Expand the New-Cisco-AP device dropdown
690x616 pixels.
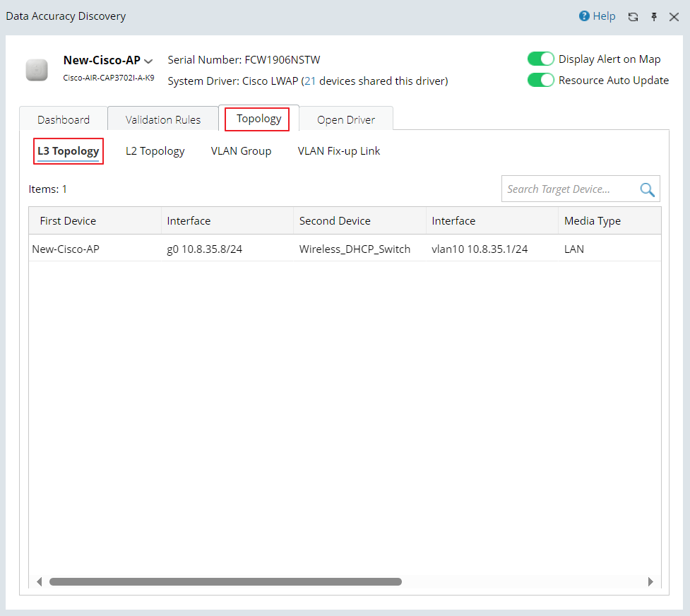pyautogui.click(x=148, y=61)
